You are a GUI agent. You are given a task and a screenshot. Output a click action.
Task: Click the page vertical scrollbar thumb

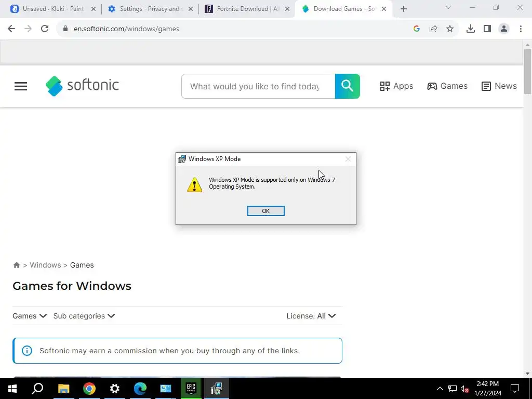click(x=527, y=71)
